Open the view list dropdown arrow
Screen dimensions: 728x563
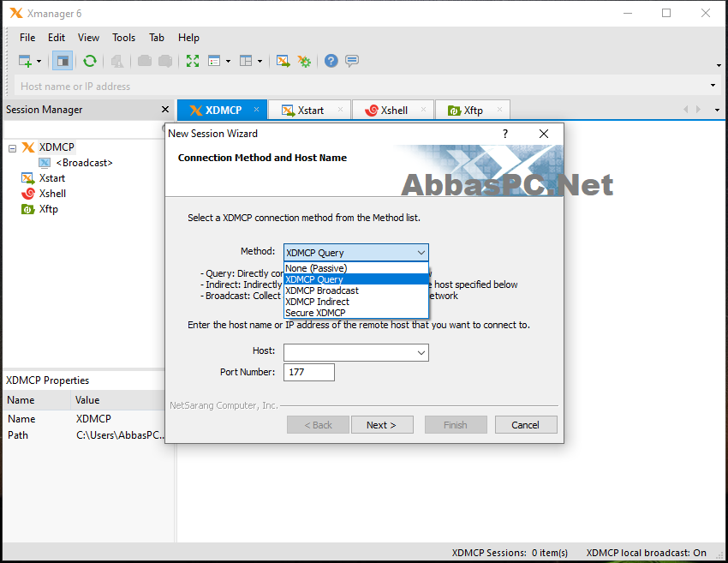point(228,61)
